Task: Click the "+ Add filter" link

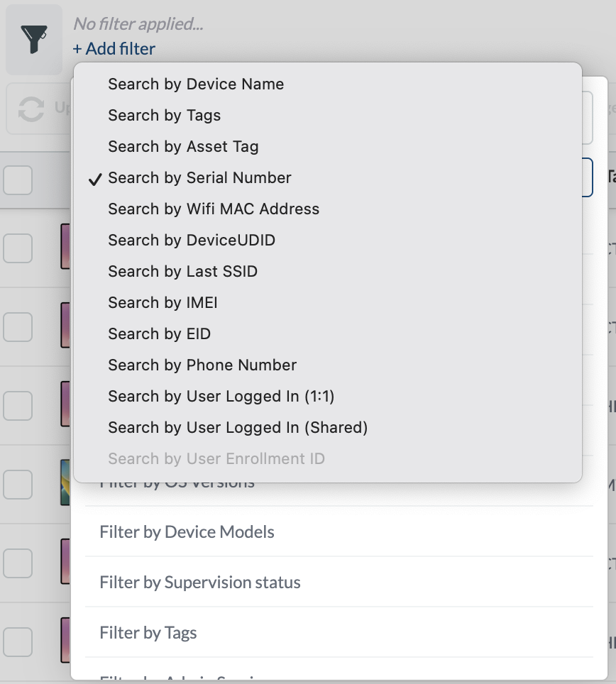Action: [x=114, y=48]
